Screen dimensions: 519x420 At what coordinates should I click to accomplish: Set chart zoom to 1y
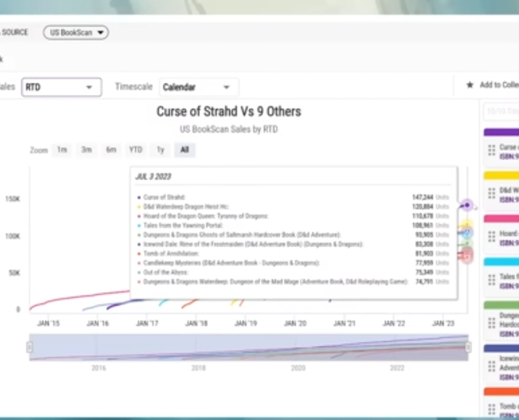160,150
